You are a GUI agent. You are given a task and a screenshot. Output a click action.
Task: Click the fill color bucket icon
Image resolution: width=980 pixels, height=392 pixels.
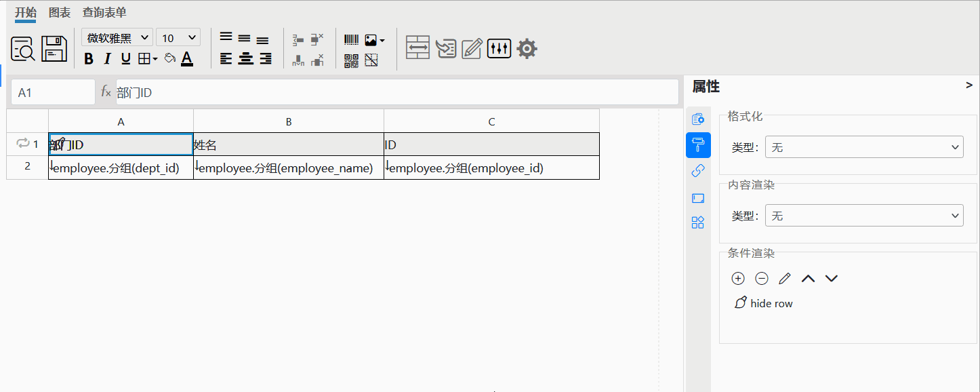click(170, 58)
